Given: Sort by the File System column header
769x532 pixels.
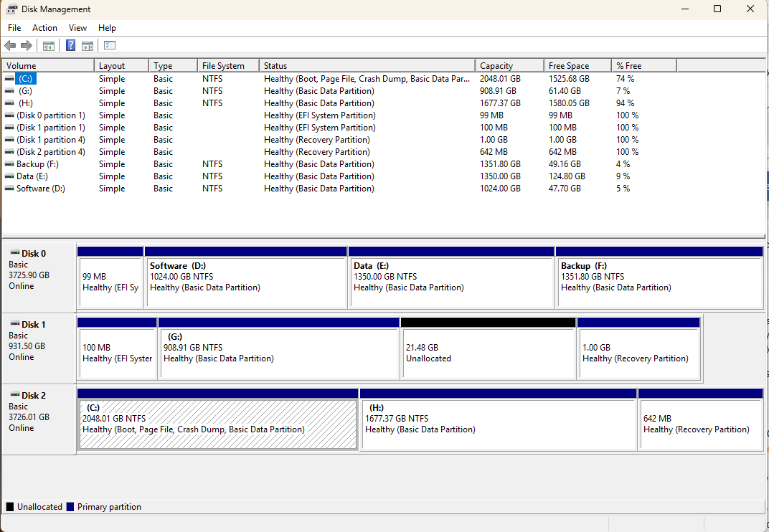Looking at the screenshot, I should tap(228, 66).
